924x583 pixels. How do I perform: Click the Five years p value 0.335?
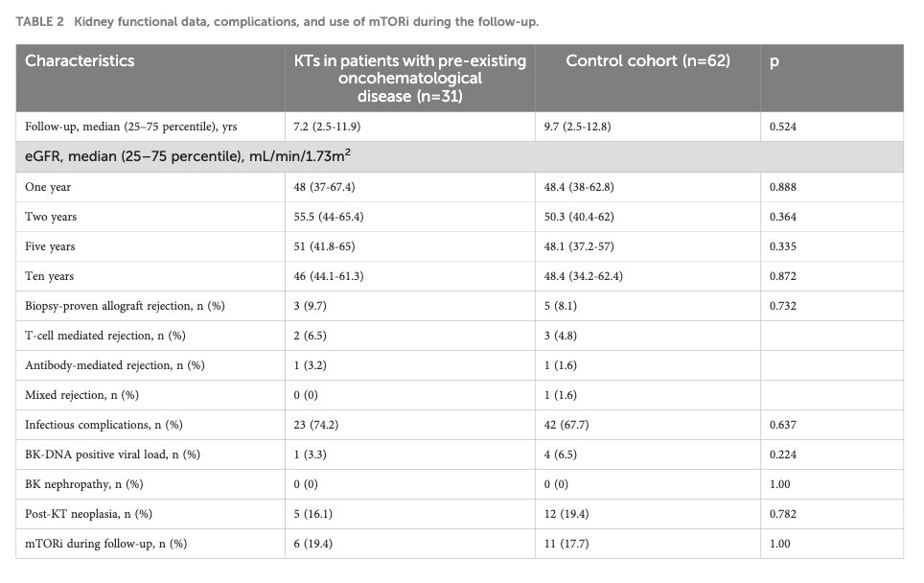782,246
